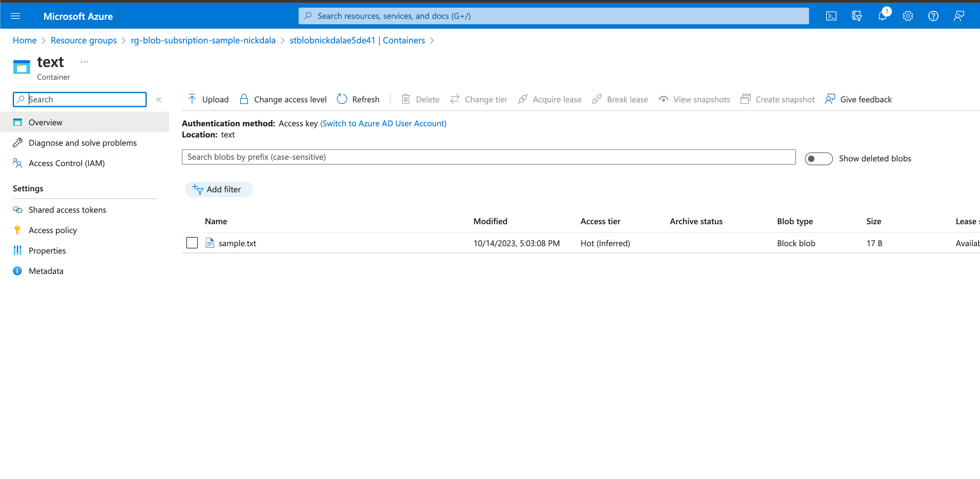Click the Break lease toolbar item
The image size is (980, 479).
[620, 99]
